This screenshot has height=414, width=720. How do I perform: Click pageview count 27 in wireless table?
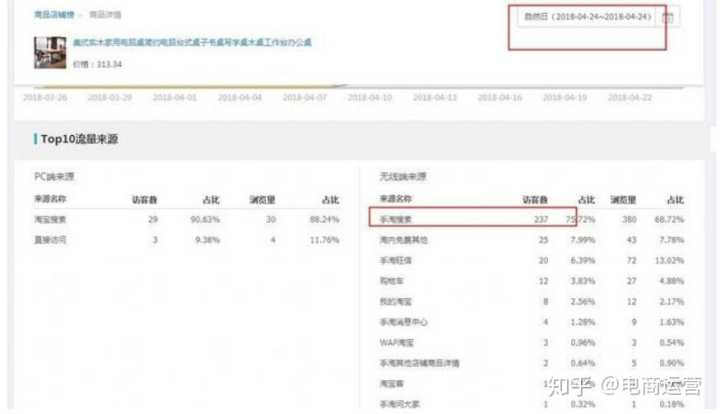click(631, 280)
